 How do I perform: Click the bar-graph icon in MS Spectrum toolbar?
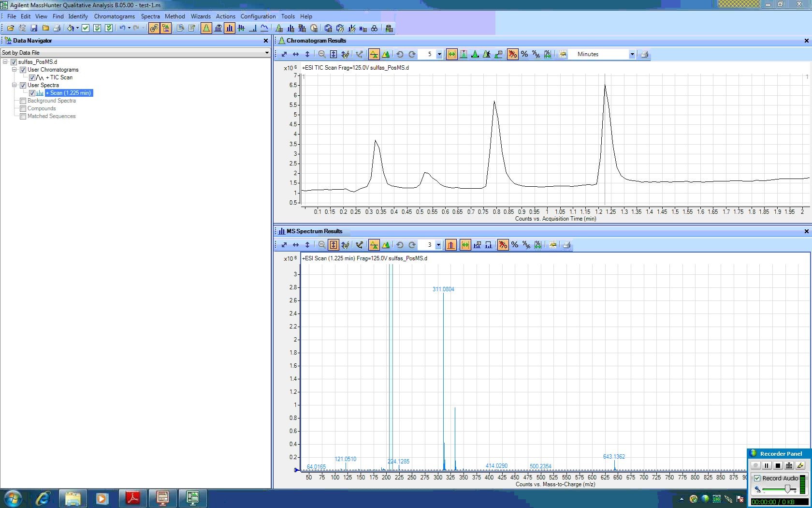(x=451, y=245)
